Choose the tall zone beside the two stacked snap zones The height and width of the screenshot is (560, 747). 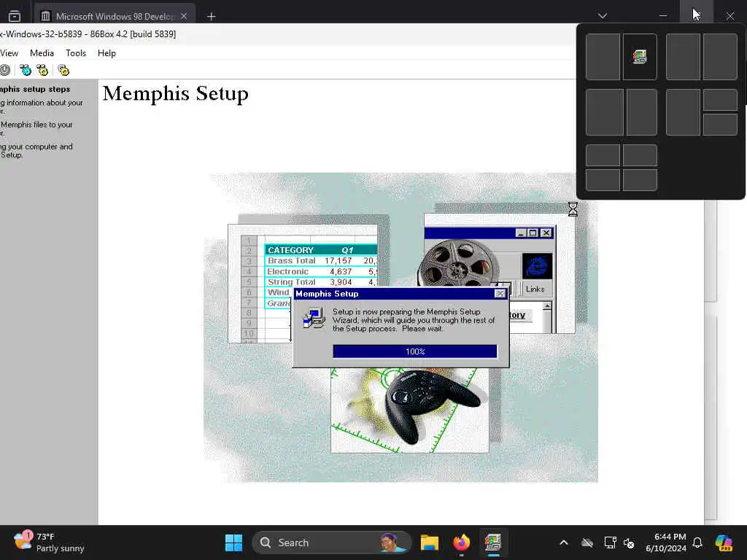(683, 112)
